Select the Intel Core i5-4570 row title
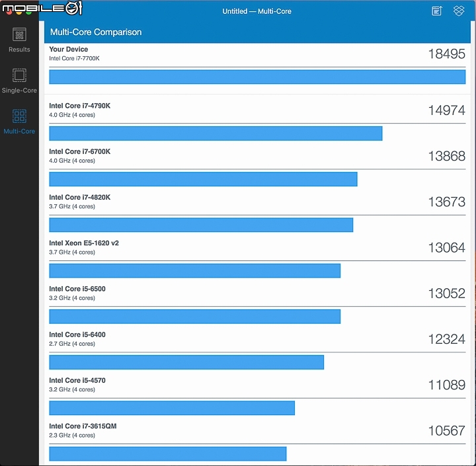 tap(77, 380)
